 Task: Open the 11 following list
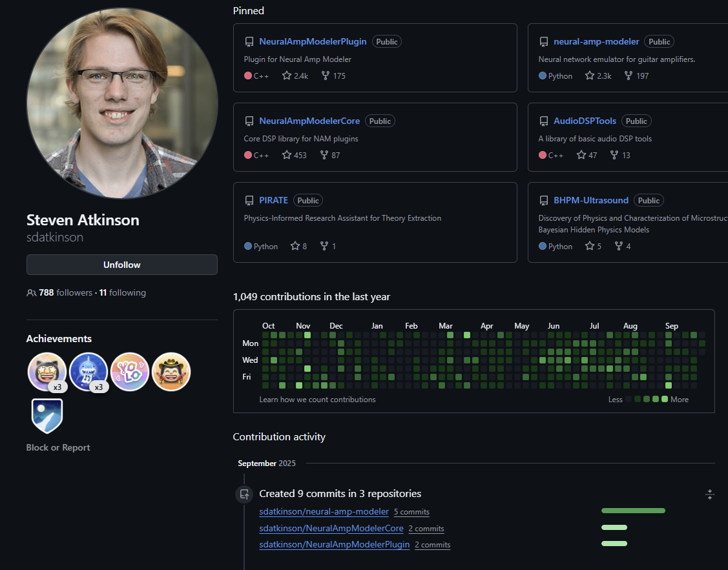point(123,292)
